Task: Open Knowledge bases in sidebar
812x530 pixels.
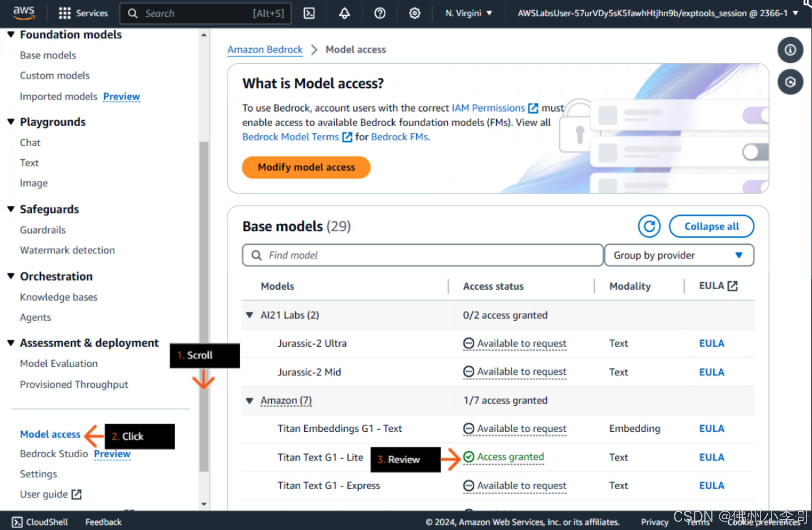Action: 59,297
